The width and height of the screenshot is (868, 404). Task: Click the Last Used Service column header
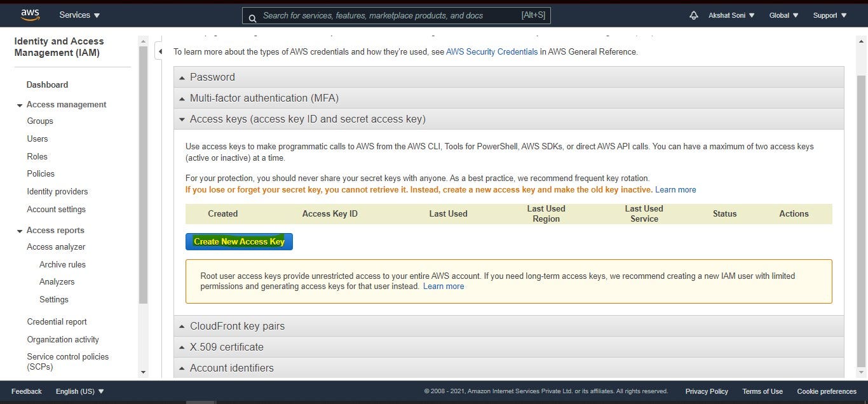click(644, 213)
